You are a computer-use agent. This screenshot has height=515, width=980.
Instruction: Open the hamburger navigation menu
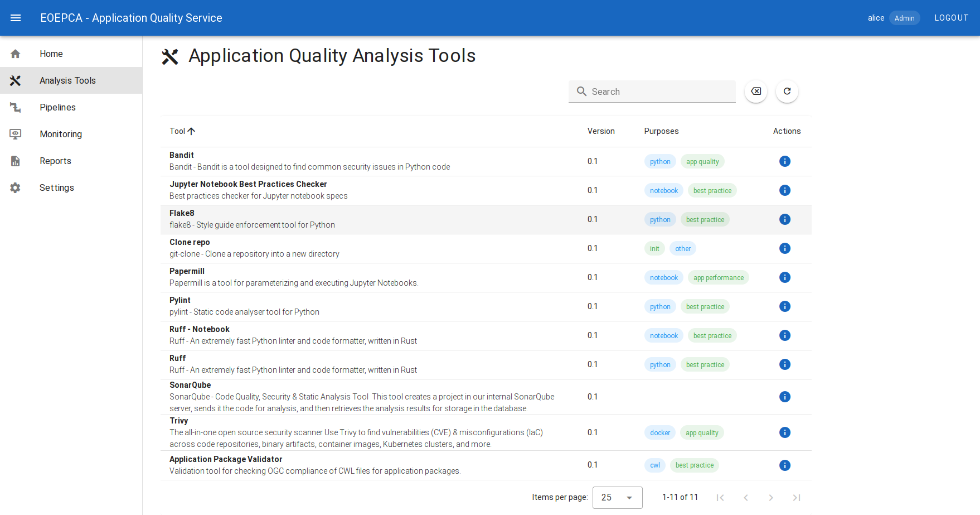16,18
